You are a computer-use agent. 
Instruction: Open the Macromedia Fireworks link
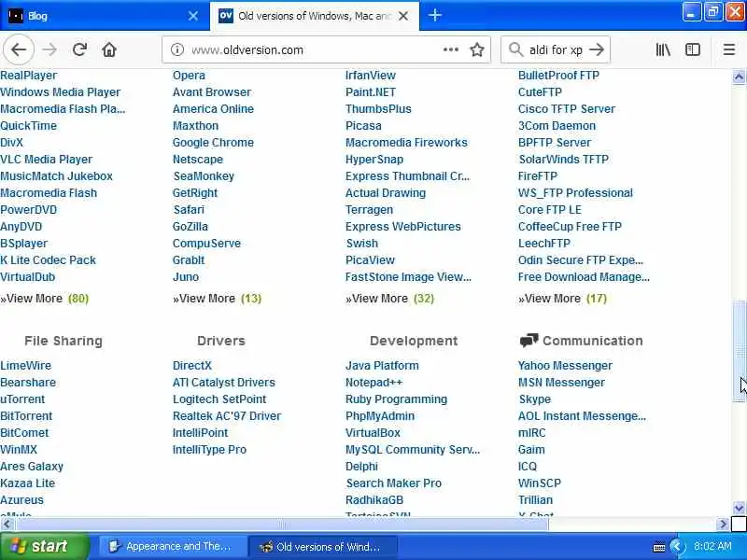pyautogui.click(x=406, y=143)
